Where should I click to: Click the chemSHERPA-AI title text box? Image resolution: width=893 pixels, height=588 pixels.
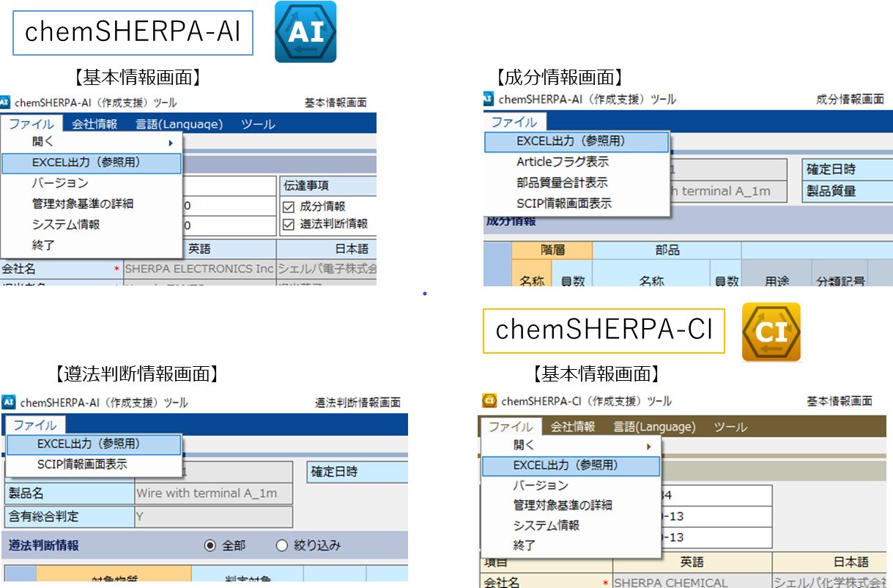tap(133, 33)
